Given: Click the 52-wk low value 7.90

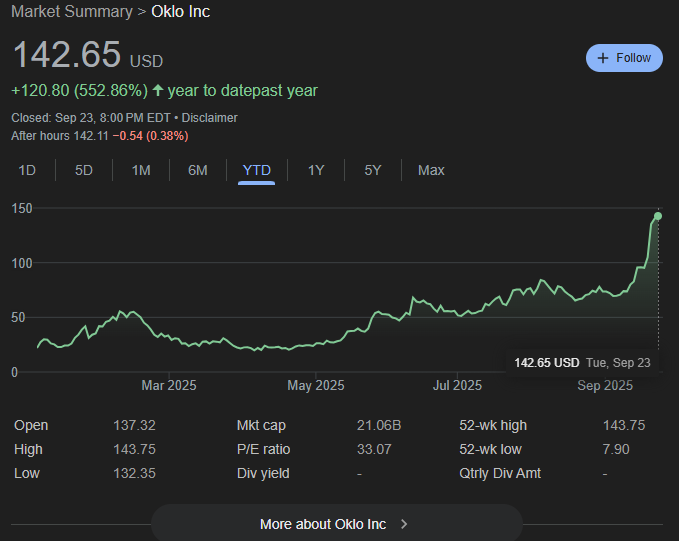Looking at the screenshot, I should pyautogui.click(x=616, y=449).
